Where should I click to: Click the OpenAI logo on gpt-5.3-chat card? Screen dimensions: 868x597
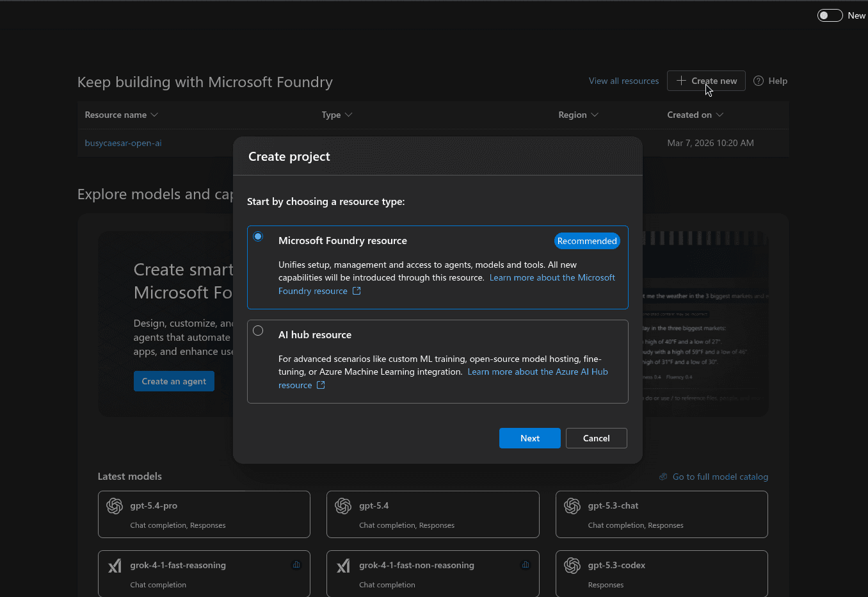pyautogui.click(x=572, y=506)
